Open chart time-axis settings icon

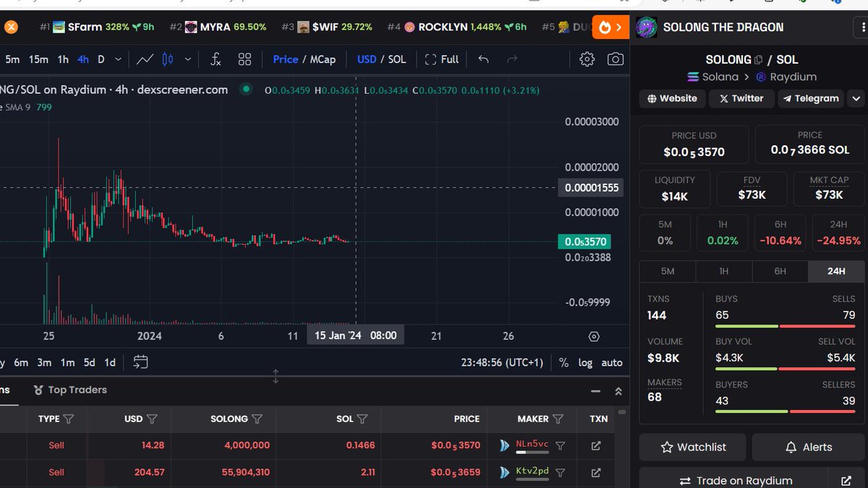594,336
